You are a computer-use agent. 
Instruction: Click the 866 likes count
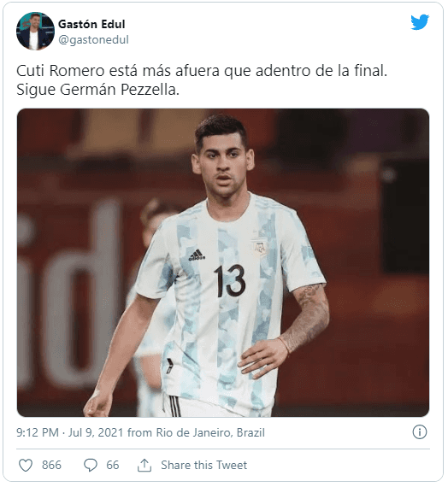(51, 466)
